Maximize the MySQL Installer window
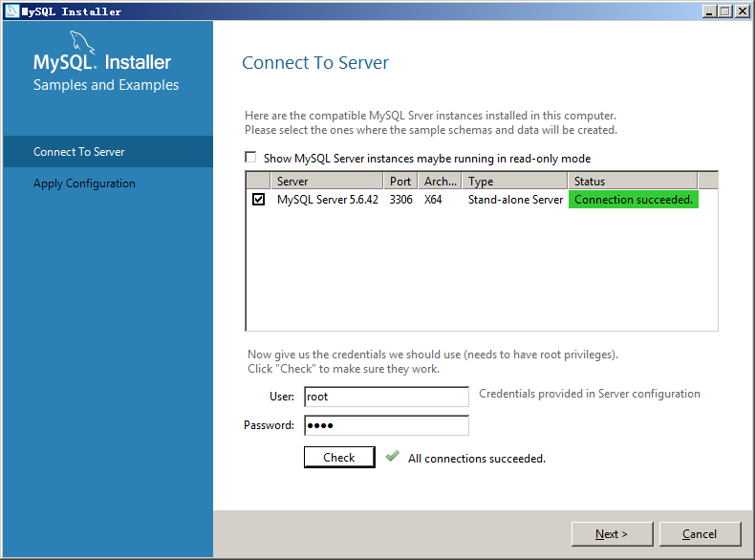755x560 pixels. 725,11
